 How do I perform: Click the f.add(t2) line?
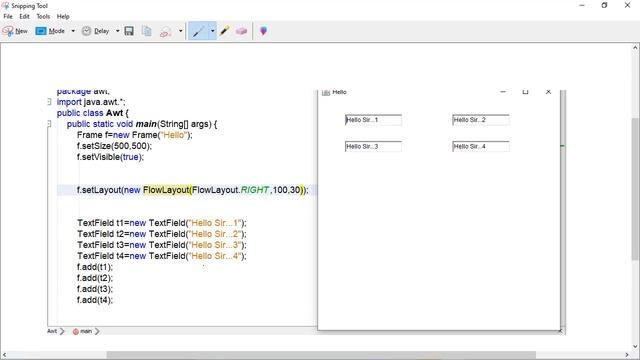click(95, 278)
